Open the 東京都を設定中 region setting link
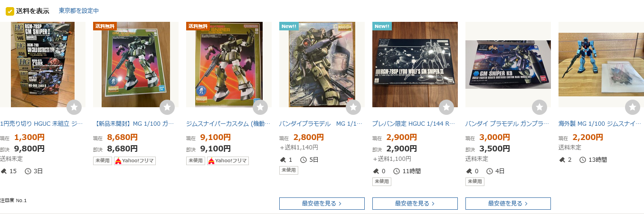 [79, 11]
